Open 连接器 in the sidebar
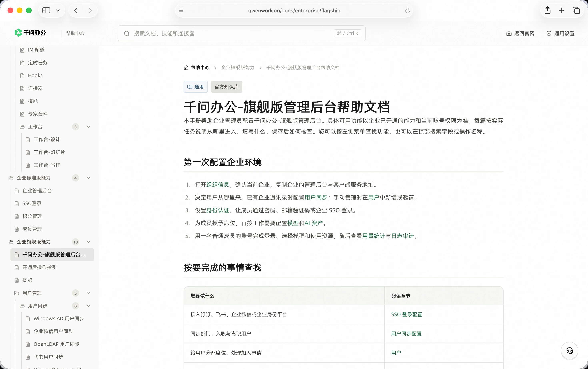 [x=35, y=88]
